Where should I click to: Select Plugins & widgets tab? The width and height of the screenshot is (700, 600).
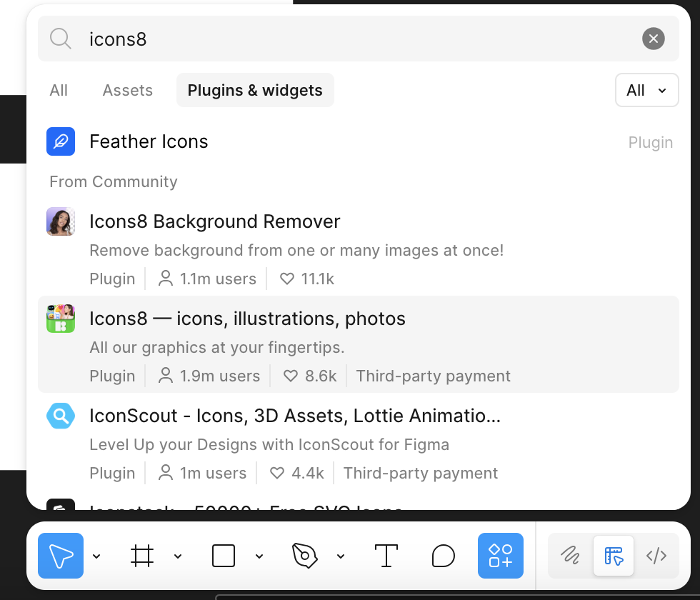pos(255,90)
